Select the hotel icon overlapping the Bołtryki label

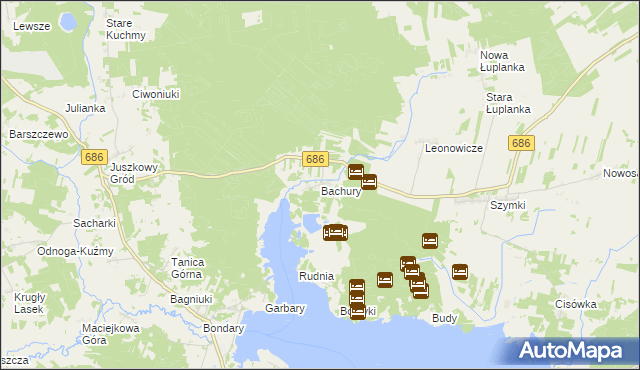[x=358, y=312]
